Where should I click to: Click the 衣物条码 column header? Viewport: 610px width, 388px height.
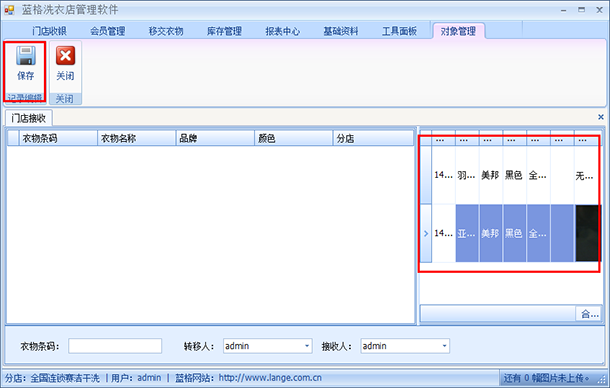(x=58, y=138)
